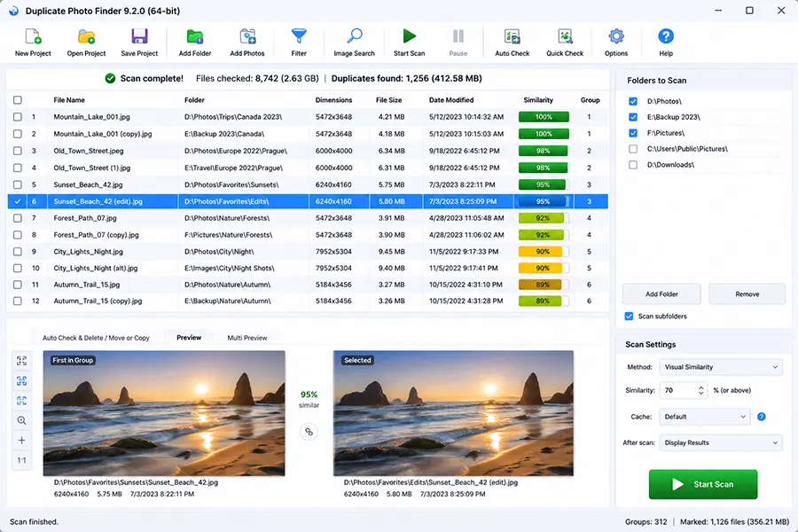Toggle the select-all checkbox in the table header
This screenshot has width=798, height=532.
[18, 100]
